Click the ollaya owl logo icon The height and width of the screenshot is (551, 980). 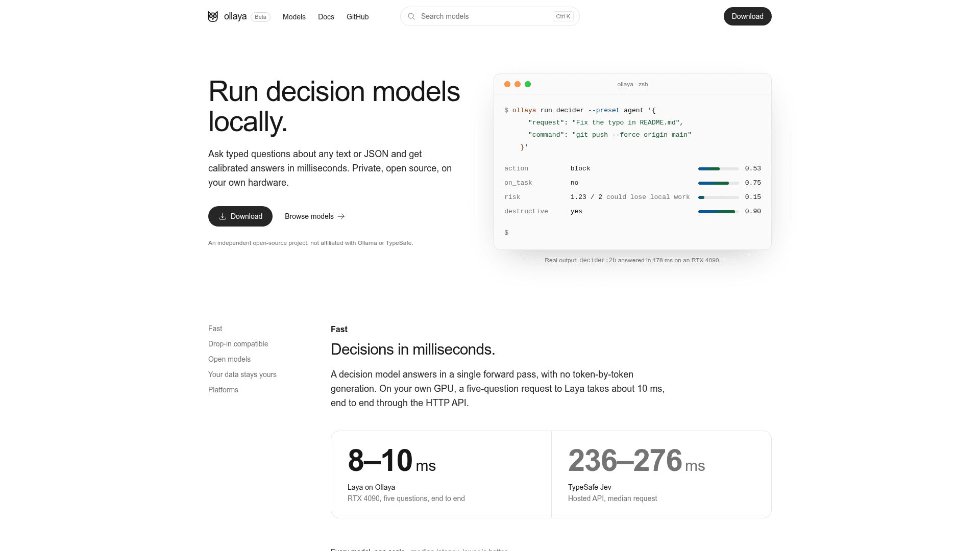213,16
